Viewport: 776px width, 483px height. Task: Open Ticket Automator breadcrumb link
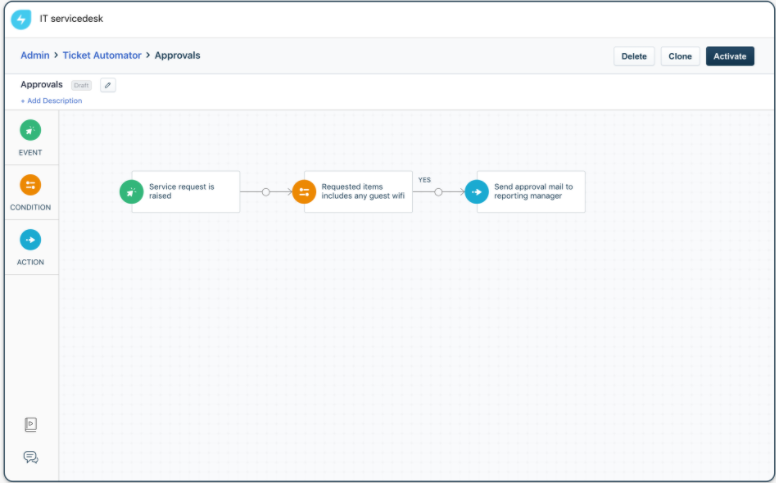coord(102,55)
